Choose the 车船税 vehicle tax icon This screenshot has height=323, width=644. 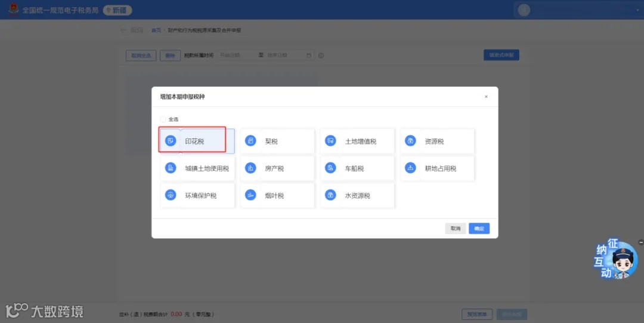pyautogui.click(x=330, y=168)
